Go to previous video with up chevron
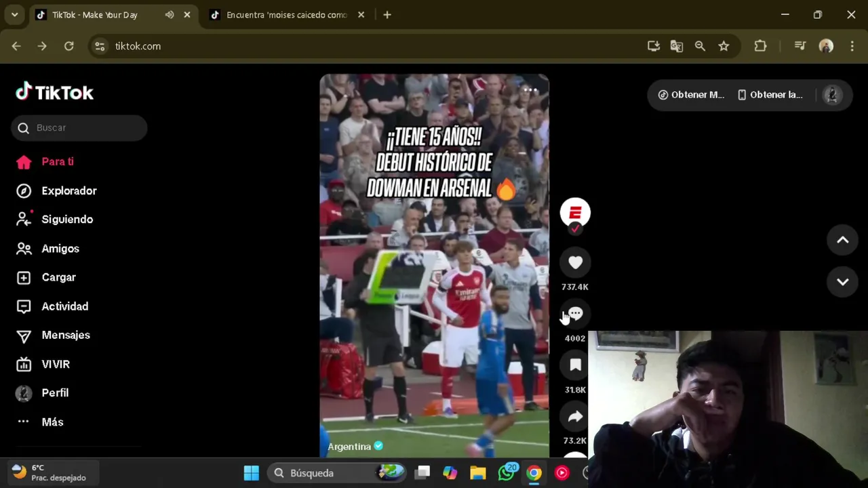The width and height of the screenshot is (868, 488). pyautogui.click(x=842, y=240)
